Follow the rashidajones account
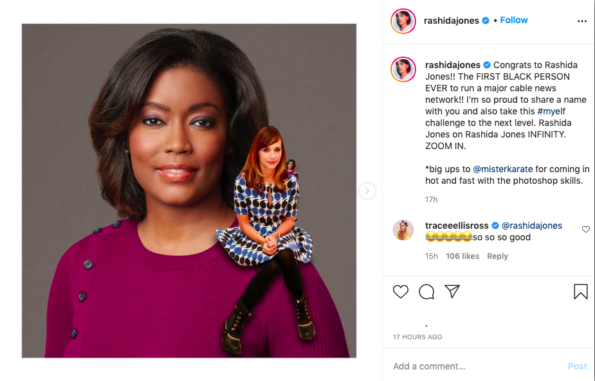This screenshot has width=595, height=381. [514, 20]
